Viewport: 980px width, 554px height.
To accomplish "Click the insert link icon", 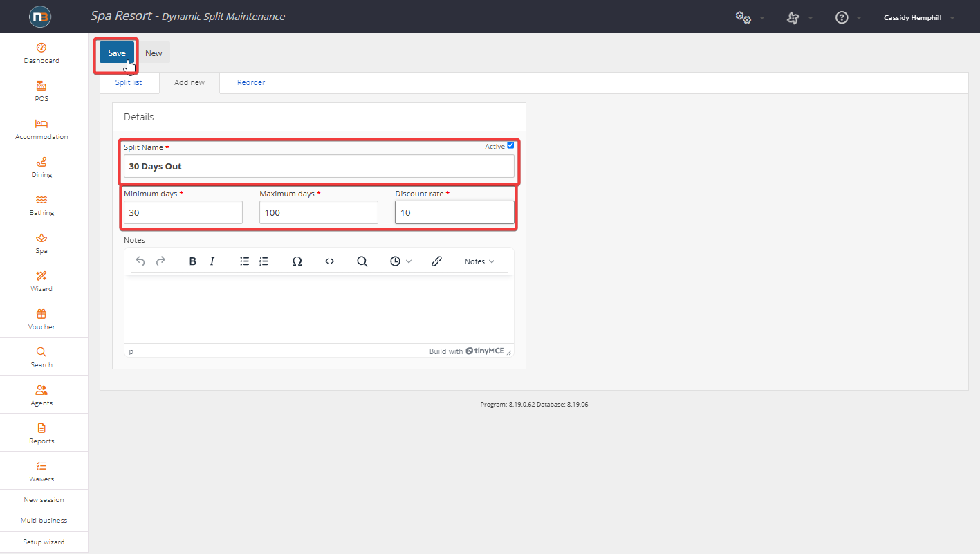I will point(436,261).
